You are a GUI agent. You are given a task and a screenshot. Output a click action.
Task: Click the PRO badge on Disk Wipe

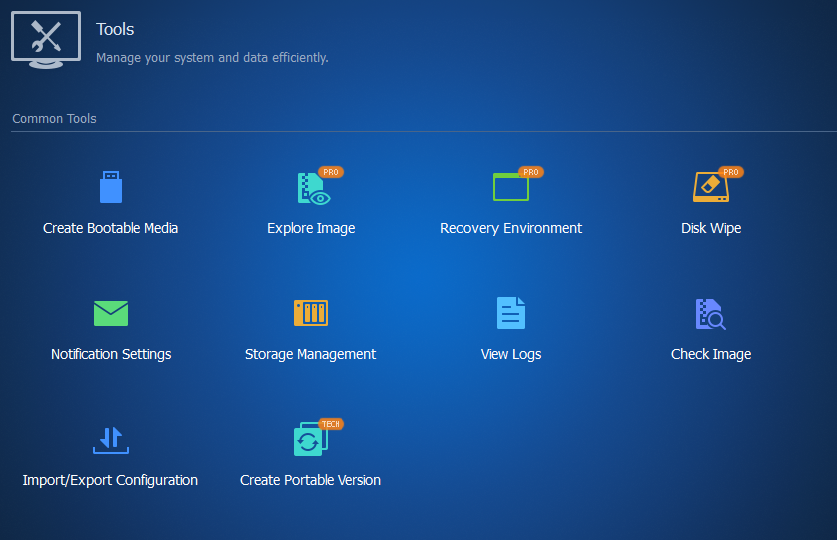point(731,172)
